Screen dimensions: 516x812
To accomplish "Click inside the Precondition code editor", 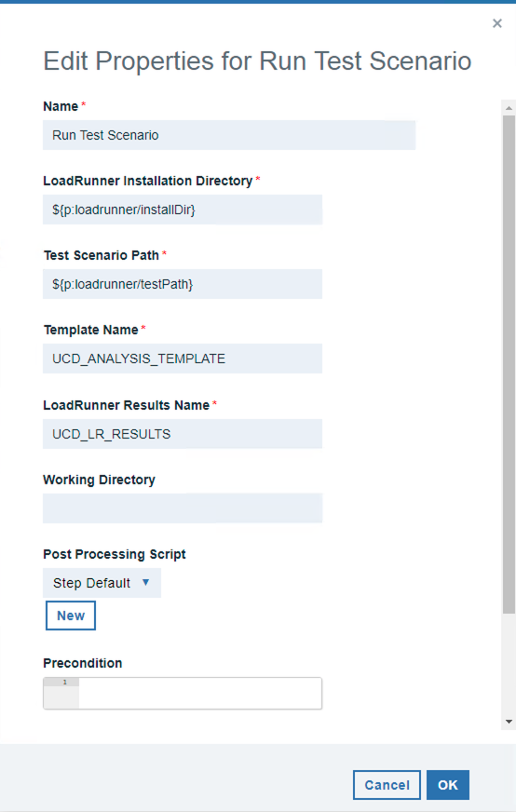I will point(200,693).
